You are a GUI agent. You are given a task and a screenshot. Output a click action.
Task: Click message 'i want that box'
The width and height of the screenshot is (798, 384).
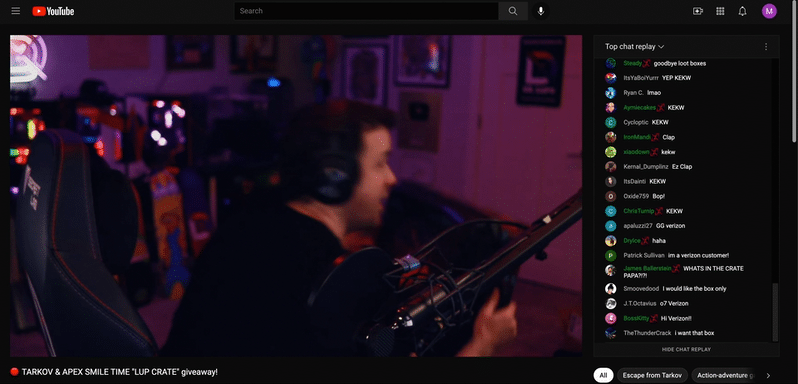(x=694, y=333)
